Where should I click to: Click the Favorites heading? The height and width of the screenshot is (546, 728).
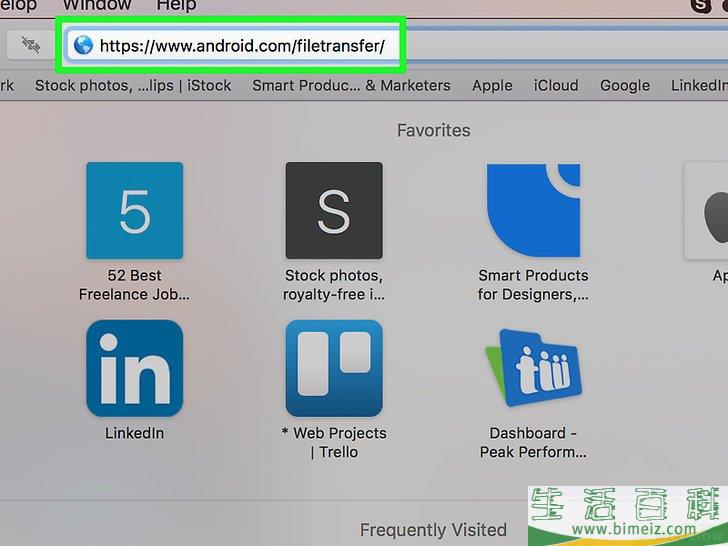coord(433,130)
